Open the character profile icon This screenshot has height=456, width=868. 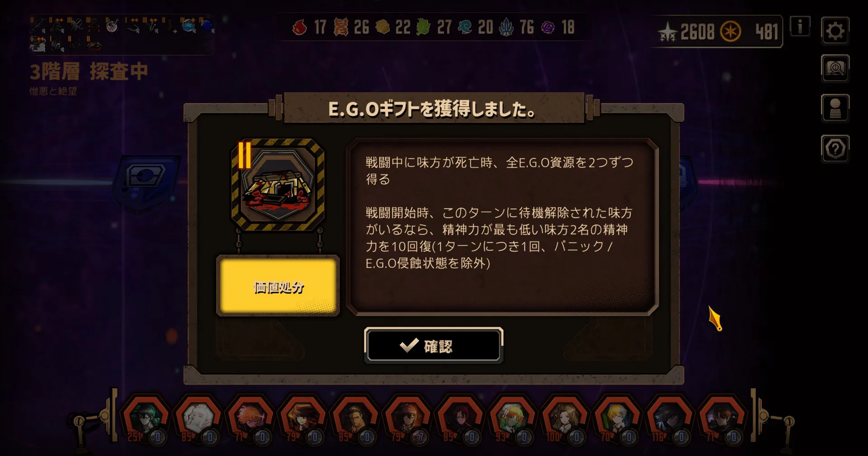tap(835, 108)
